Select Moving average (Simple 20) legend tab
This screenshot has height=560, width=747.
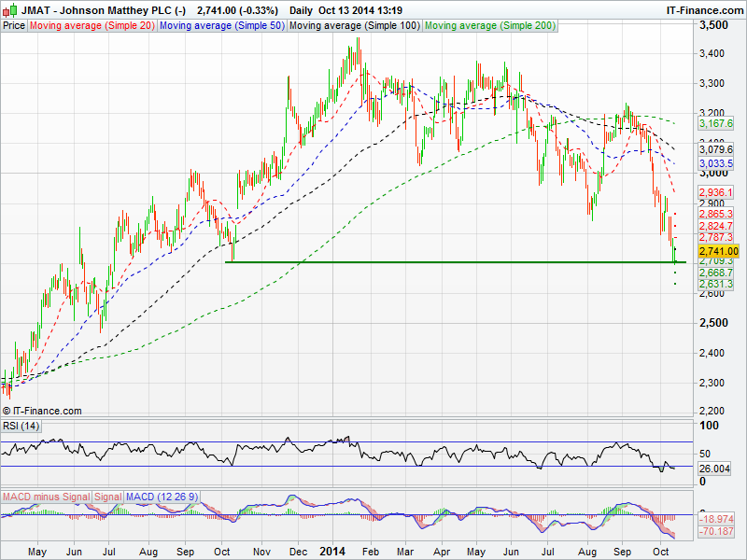coord(92,26)
